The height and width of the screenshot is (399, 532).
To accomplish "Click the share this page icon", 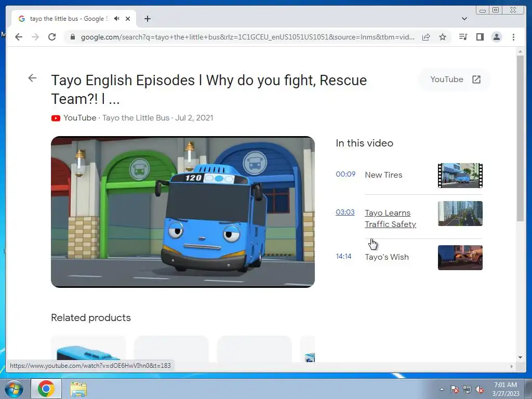I will (426, 37).
